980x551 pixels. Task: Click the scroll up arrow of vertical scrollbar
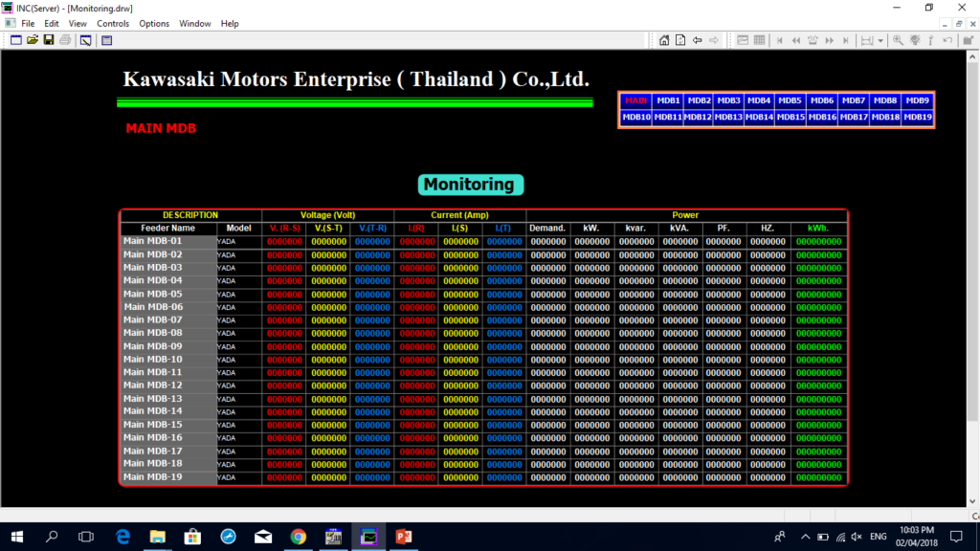tap(972, 56)
